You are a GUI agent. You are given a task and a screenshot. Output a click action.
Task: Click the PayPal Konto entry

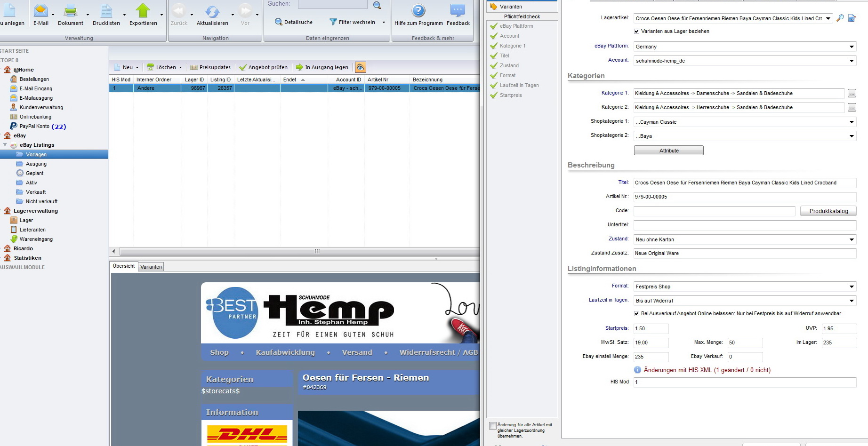[34, 126]
